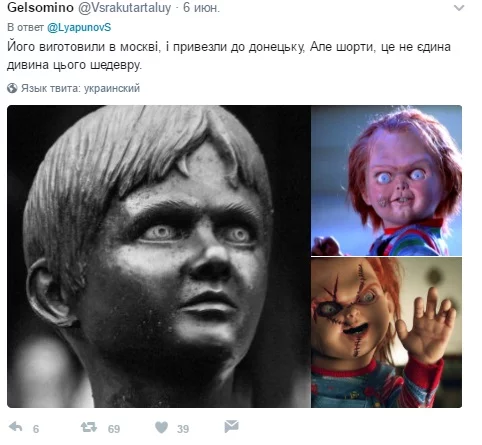Viewport: 482px width, 445px height.
Task: View the 6 replies count
Action: [x=36, y=429]
